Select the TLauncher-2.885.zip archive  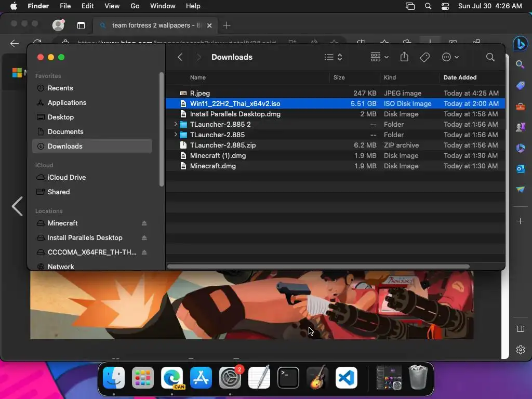pos(335,145)
